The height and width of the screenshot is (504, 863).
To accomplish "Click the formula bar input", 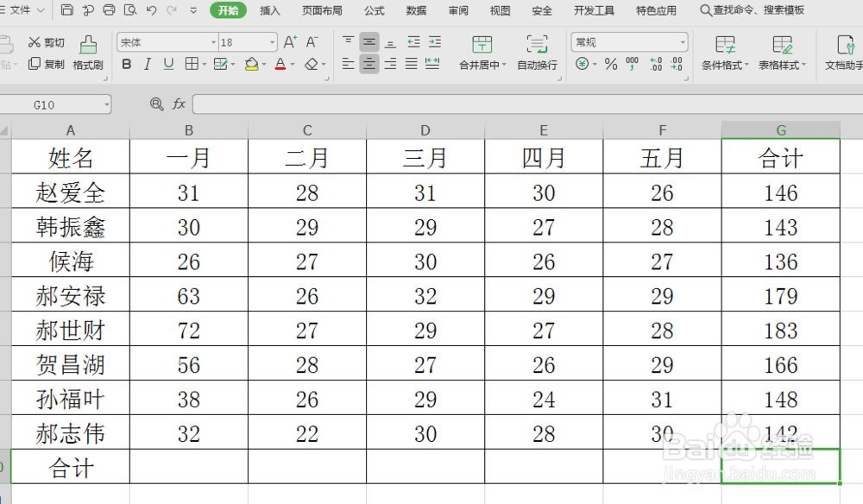I will [x=527, y=104].
